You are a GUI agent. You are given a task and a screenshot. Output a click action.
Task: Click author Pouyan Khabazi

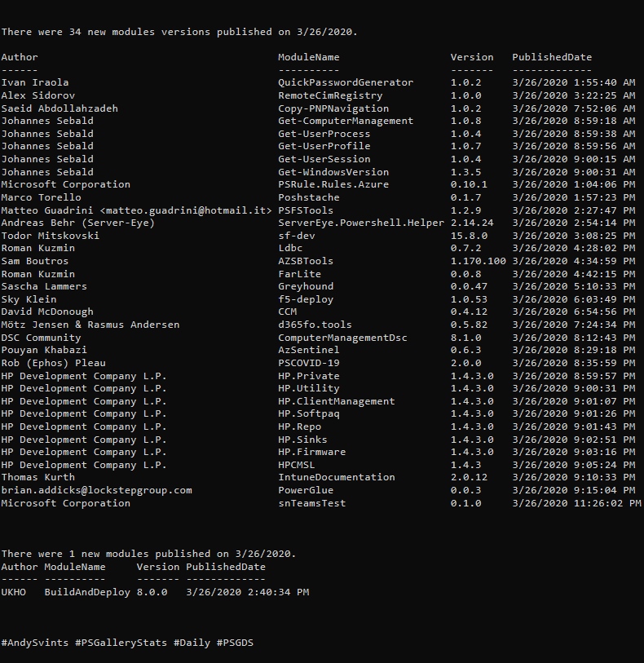pos(44,350)
